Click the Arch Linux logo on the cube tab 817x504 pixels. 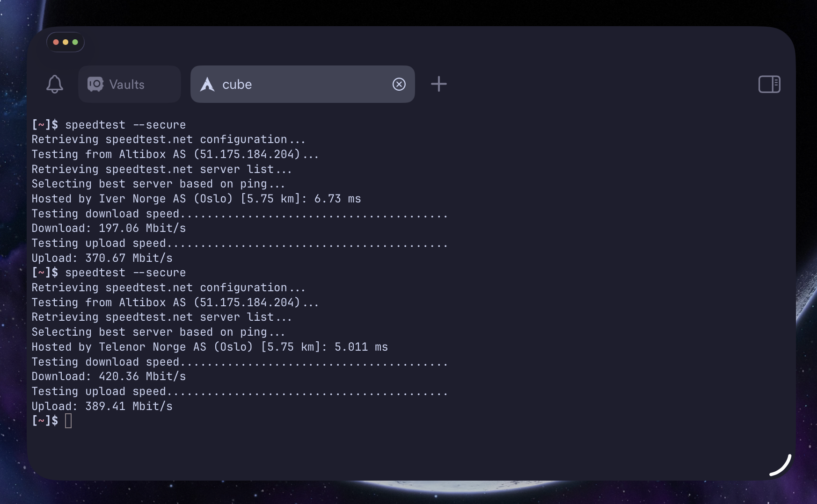pos(207,84)
